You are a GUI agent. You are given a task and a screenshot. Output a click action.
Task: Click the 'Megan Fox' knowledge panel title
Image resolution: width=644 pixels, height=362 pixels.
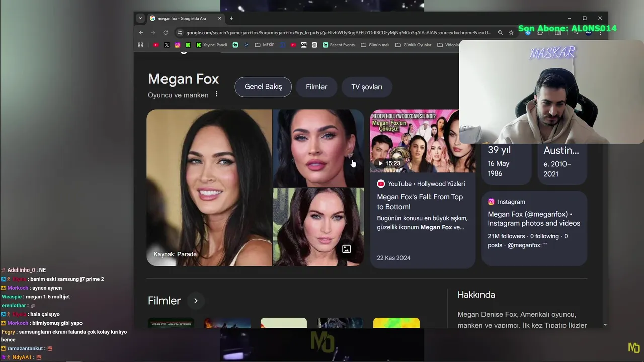183,79
